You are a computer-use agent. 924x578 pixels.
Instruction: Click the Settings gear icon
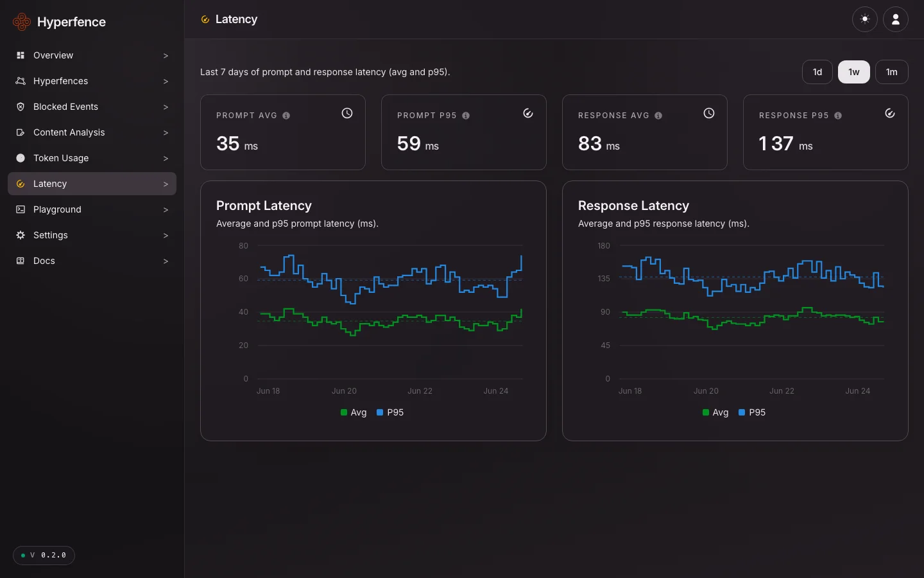[21, 235]
